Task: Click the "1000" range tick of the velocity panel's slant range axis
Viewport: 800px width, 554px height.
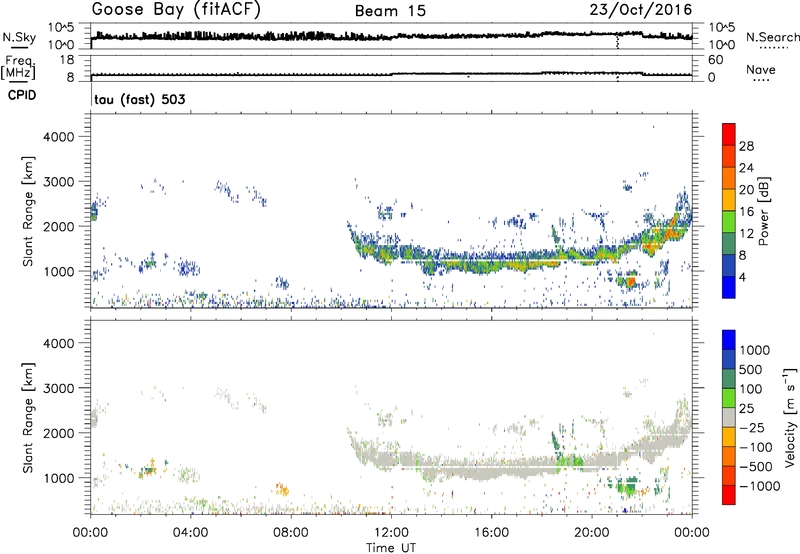Action: tap(58, 478)
